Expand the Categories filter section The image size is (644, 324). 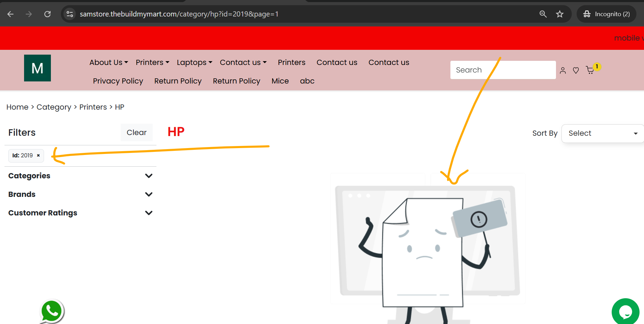pos(80,176)
